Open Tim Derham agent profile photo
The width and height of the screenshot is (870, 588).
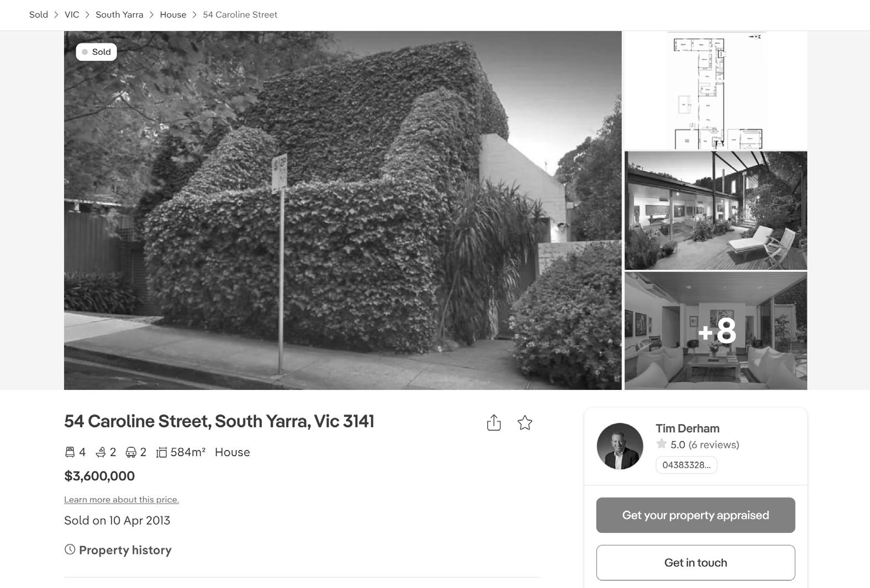pos(620,446)
